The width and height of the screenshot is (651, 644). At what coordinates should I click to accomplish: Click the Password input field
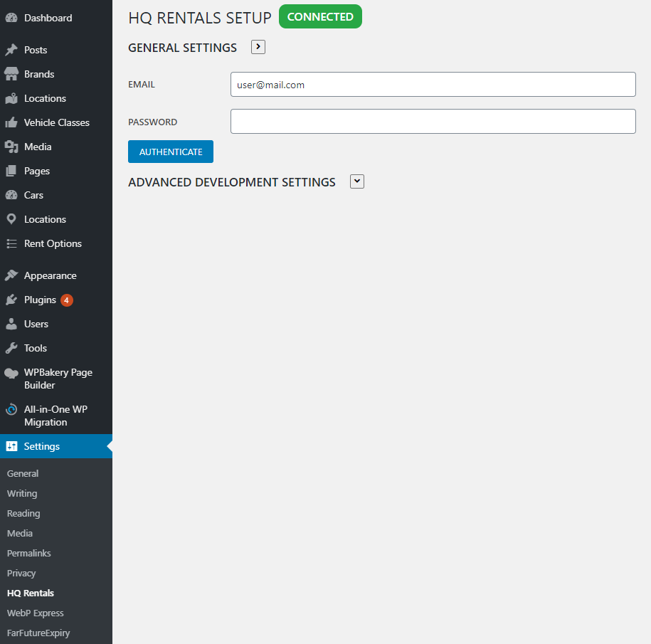[433, 121]
